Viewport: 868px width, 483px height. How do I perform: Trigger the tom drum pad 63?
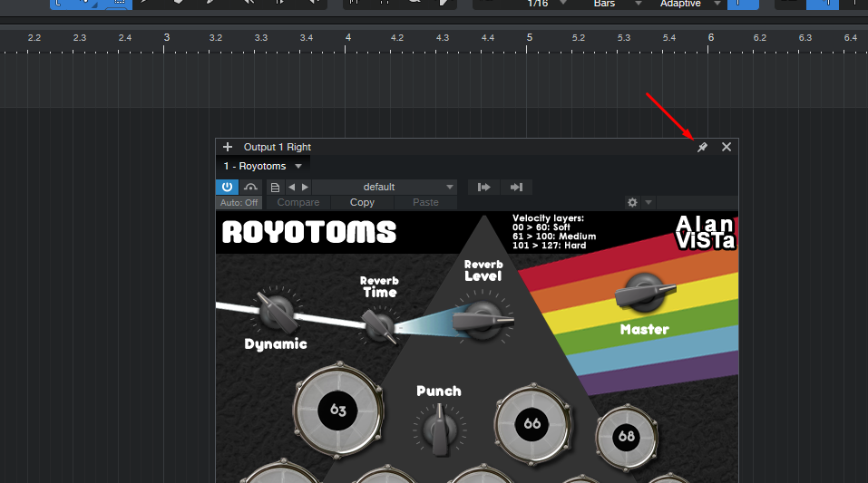coord(338,410)
